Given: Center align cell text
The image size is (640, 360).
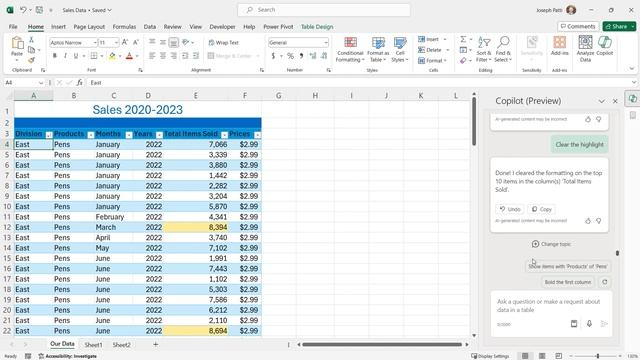Looking at the screenshot, I should [162, 56].
